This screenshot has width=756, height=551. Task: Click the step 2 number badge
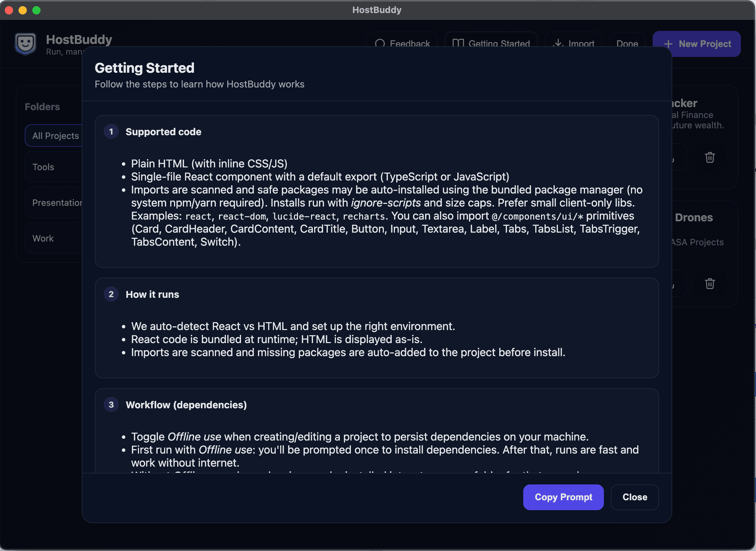[x=111, y=294]
